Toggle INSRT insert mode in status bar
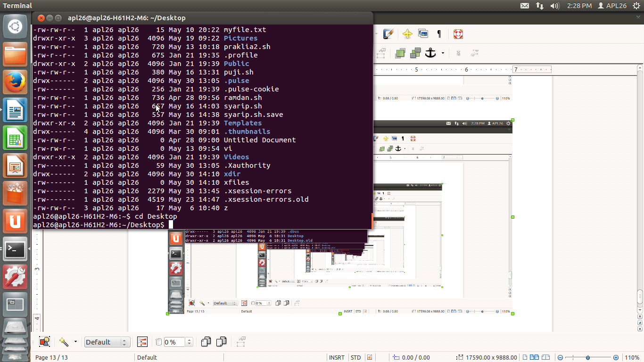 pyautogui.click(x=337, y=357)
